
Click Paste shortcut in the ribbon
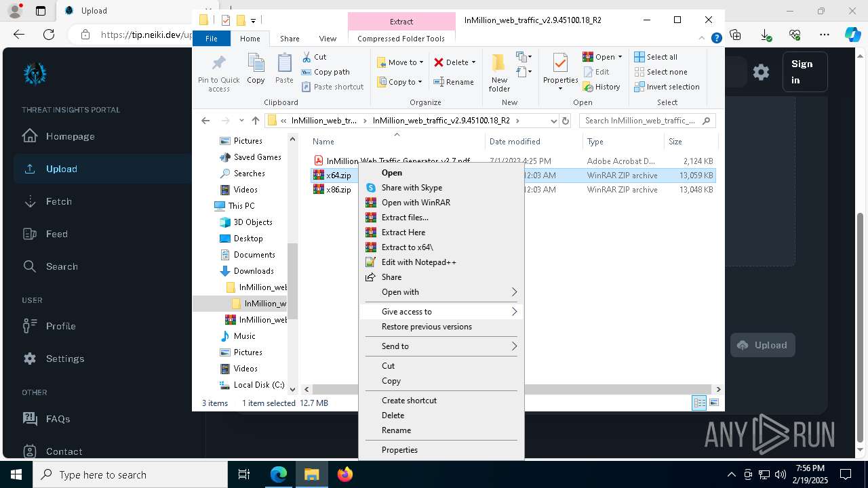tap(332, 87)
